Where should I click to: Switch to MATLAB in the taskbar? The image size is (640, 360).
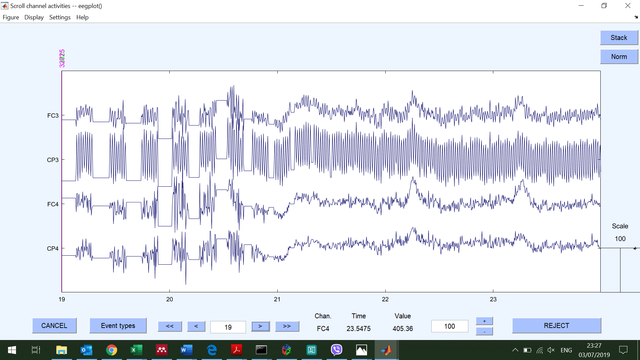tap(386, 350)
